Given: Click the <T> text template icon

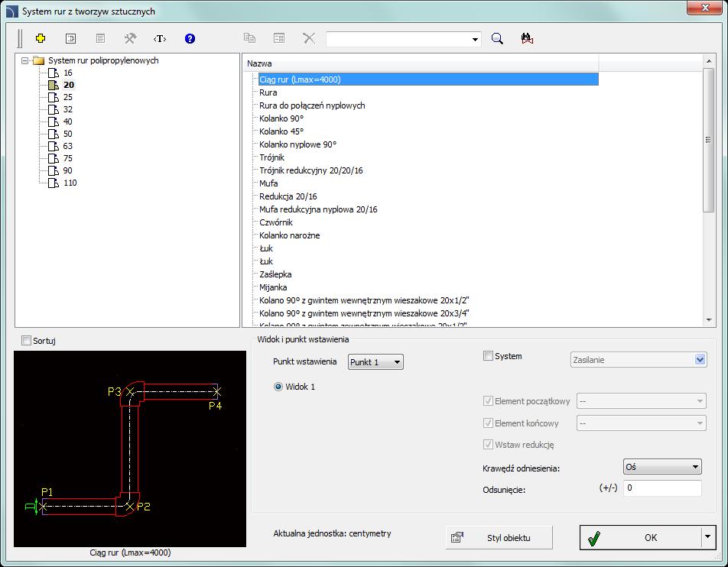Looking at the screenshot, I should tap(160, 38).
